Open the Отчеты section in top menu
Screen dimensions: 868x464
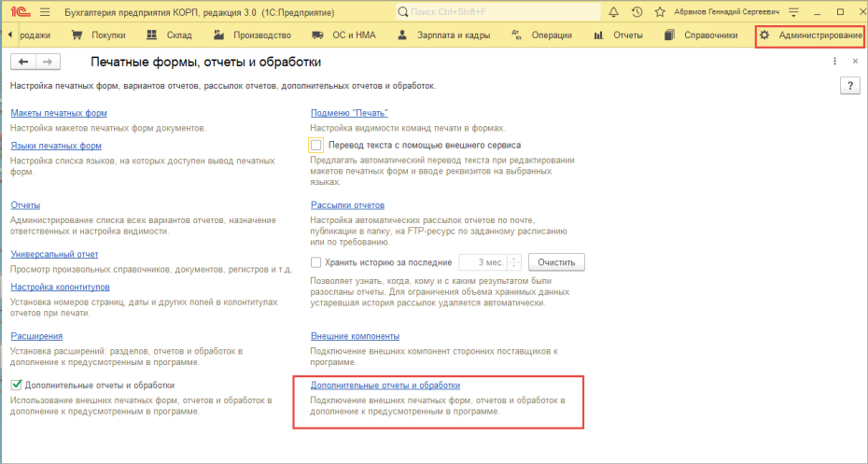pos(628,35)
